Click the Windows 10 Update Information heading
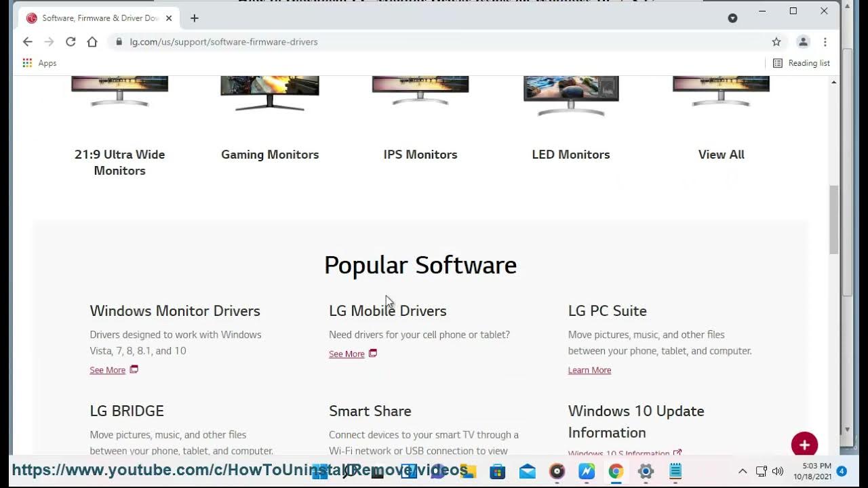 pos(636,422)
